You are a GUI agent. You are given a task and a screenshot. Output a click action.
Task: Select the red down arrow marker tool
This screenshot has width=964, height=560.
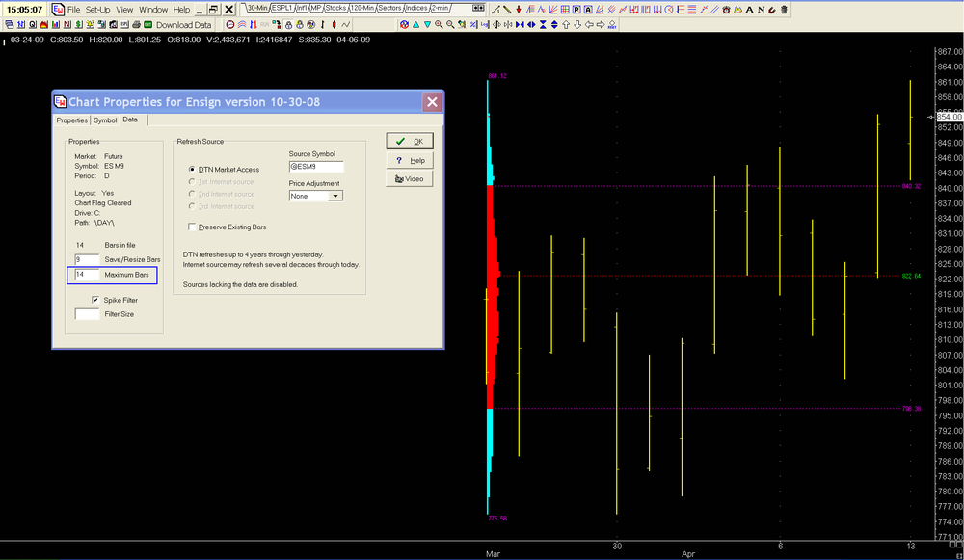[519, 10]
